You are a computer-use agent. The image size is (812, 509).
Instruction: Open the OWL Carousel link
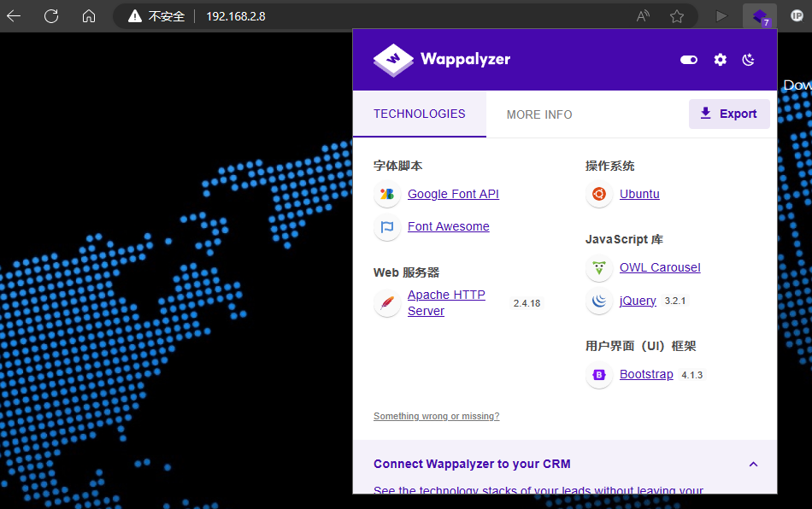[660, 267]
